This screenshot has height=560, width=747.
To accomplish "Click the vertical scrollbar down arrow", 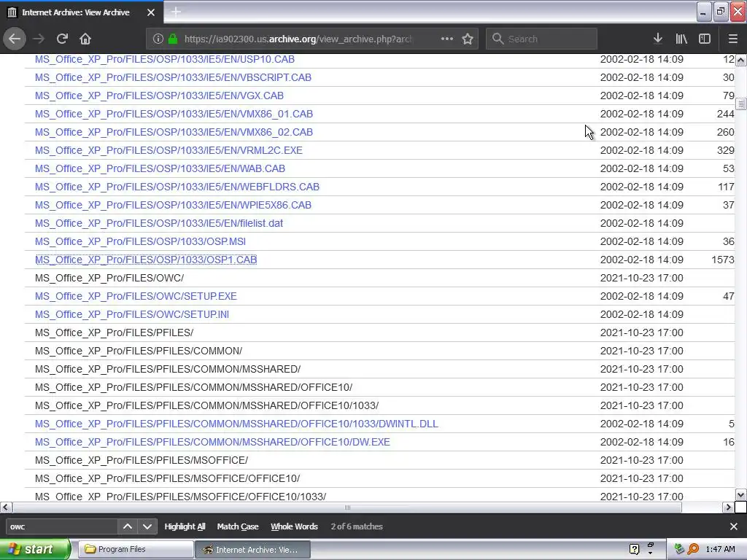I will [740, 495].
